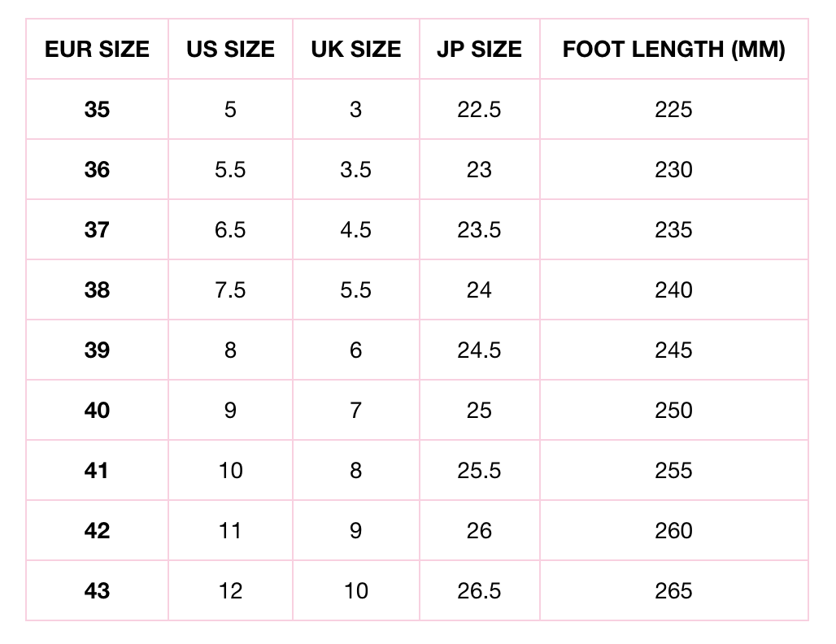
Task: Click the UK SIZE column header
Action: pyautogui.click(x=355, y=50)
